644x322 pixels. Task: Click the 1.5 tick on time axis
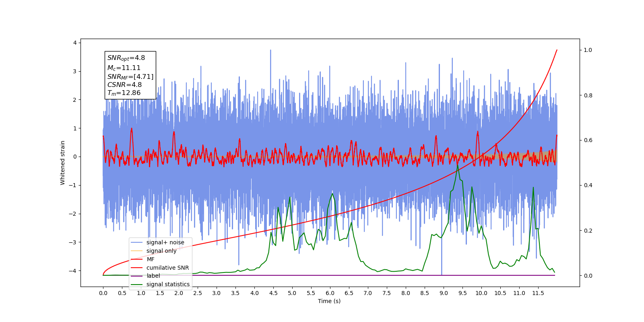point(160,293)
